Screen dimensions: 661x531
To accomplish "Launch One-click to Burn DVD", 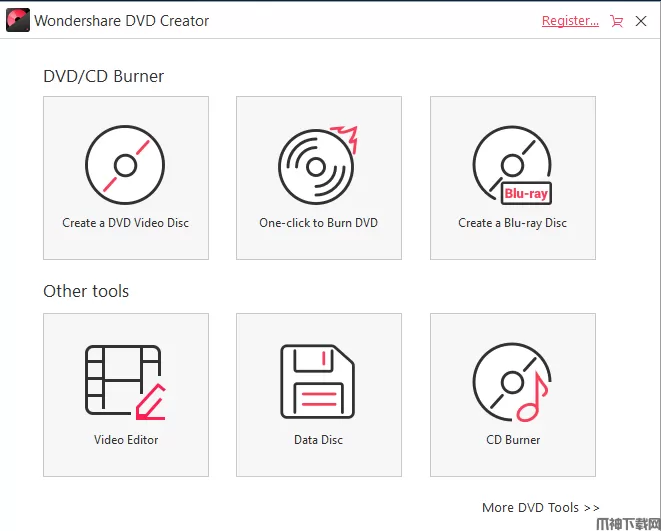I will (x=319, y=178).
